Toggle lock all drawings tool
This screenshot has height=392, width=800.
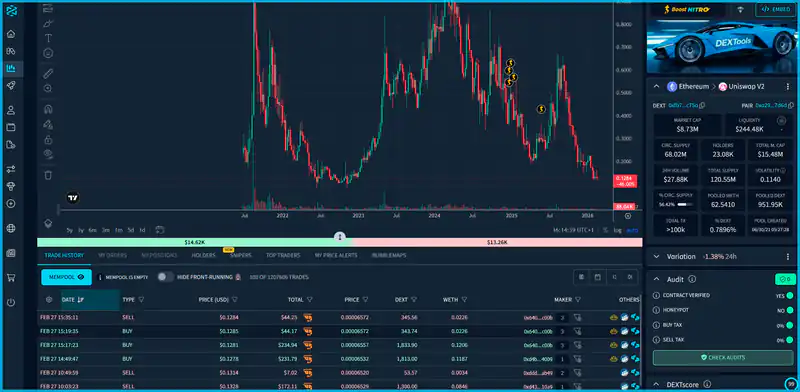[48, 139]
